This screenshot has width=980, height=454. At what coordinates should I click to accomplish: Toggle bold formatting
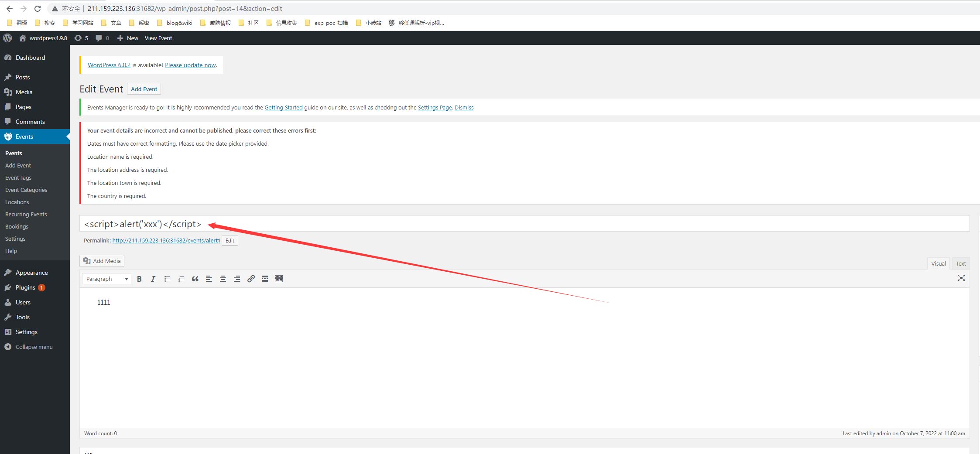click(139, 279)
